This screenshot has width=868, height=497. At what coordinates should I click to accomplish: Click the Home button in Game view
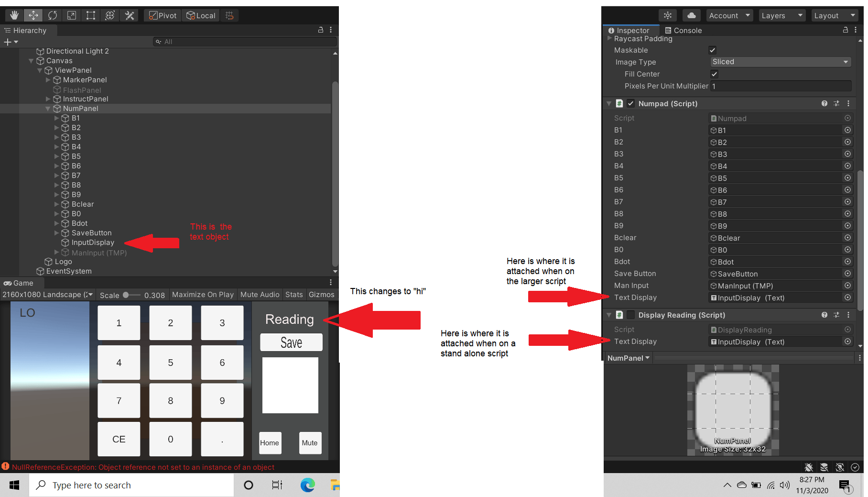tap(270, 443)
